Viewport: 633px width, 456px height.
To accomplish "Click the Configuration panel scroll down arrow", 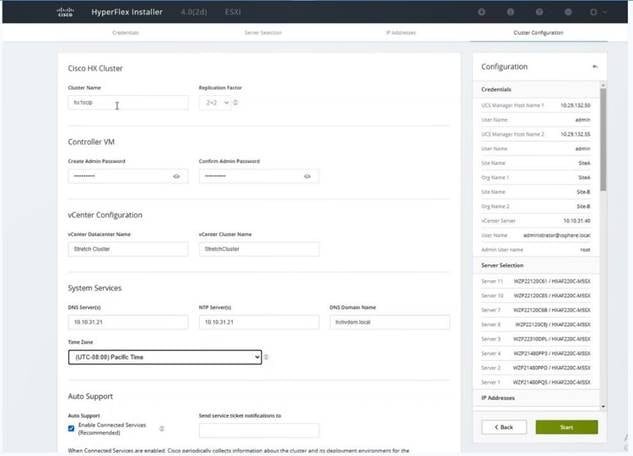I will click(603, 406).
